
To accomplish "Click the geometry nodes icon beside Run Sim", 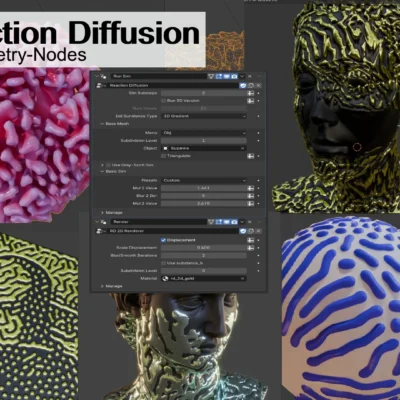I will point(103,76).
